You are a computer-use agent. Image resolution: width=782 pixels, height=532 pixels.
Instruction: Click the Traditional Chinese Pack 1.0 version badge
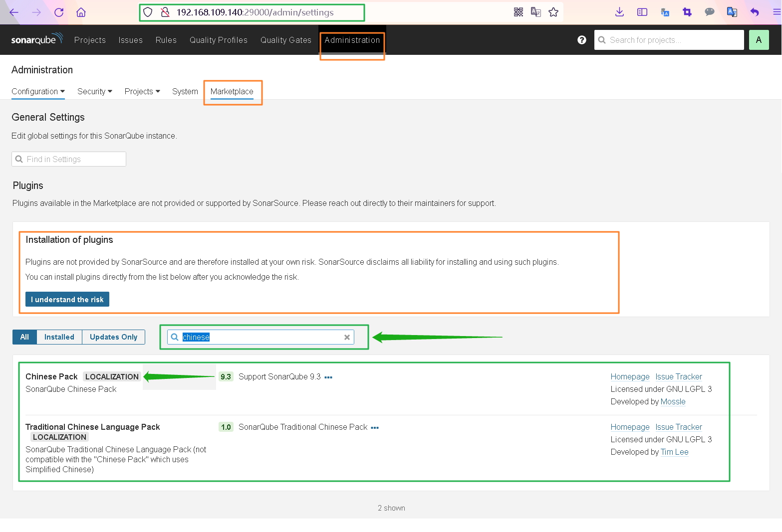[x=226, y=427]
